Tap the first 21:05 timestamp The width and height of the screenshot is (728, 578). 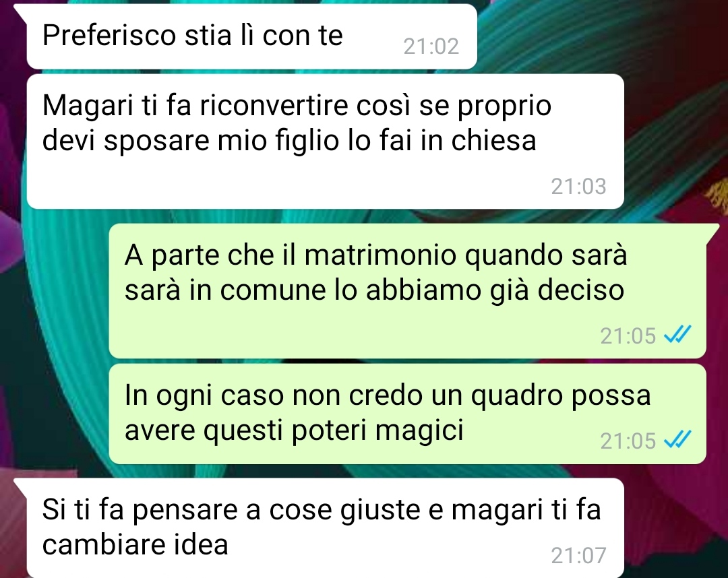pyautogui.click(x=628, y=336)
